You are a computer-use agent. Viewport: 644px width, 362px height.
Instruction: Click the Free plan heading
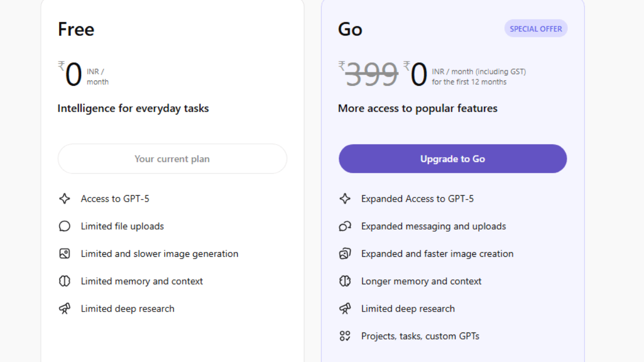[76, 29]
